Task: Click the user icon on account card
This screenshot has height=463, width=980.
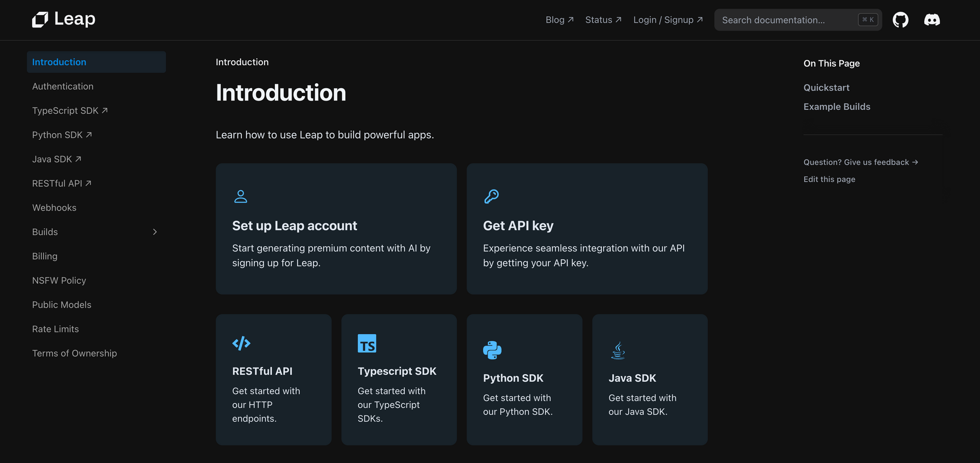Action: click(241, 196)
